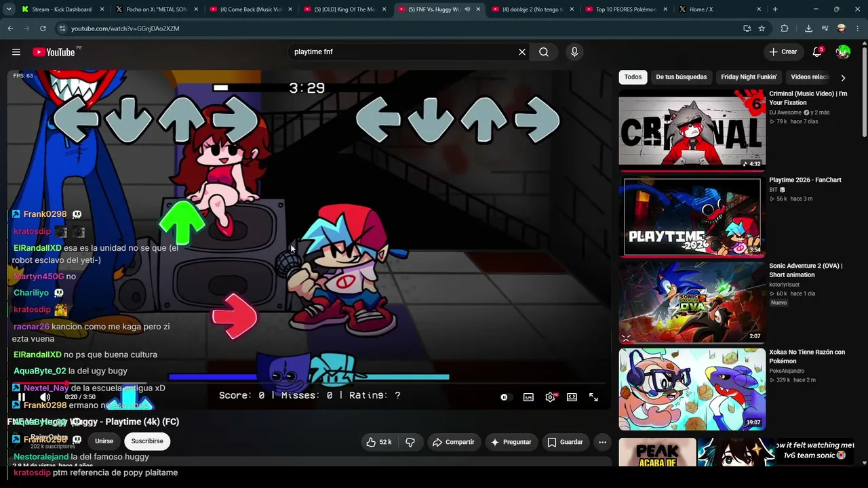Mute the video with the speaker icon
This screenshot has height=488, width=868.
pos(45,397)
